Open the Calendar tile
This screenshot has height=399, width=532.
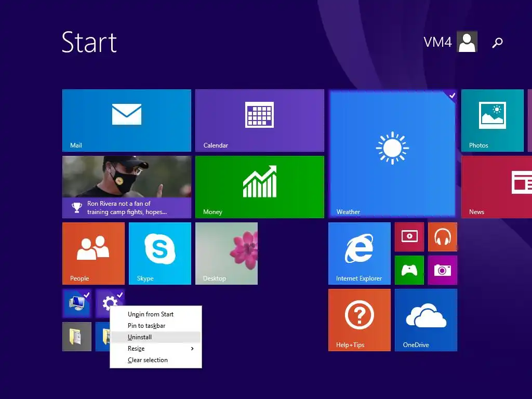pos(260,121)
